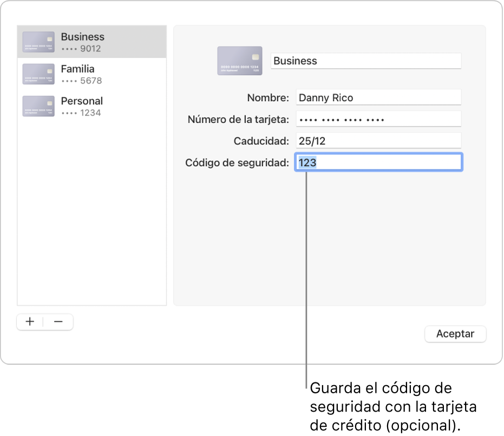Click the Nombre field showing Danny Rico
Image resolution: width=504 pixels, height=436 pixels.
pyautogui.click(x=378, y=98)
